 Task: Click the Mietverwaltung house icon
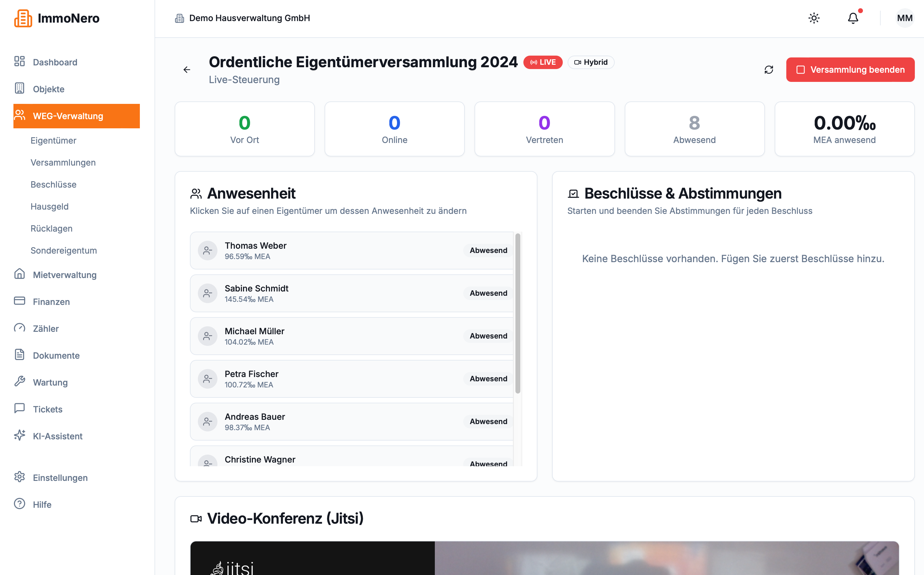tap(19, 274)
